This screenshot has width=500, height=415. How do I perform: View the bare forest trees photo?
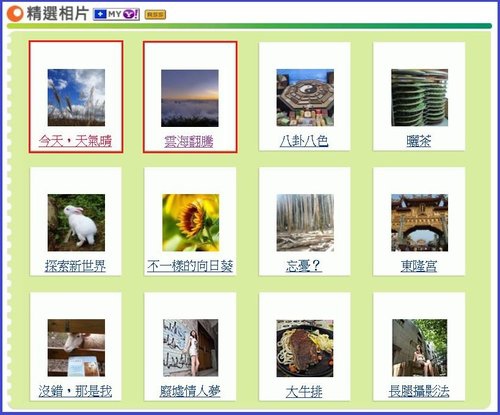pyautogui.click(x=305, y=223)
